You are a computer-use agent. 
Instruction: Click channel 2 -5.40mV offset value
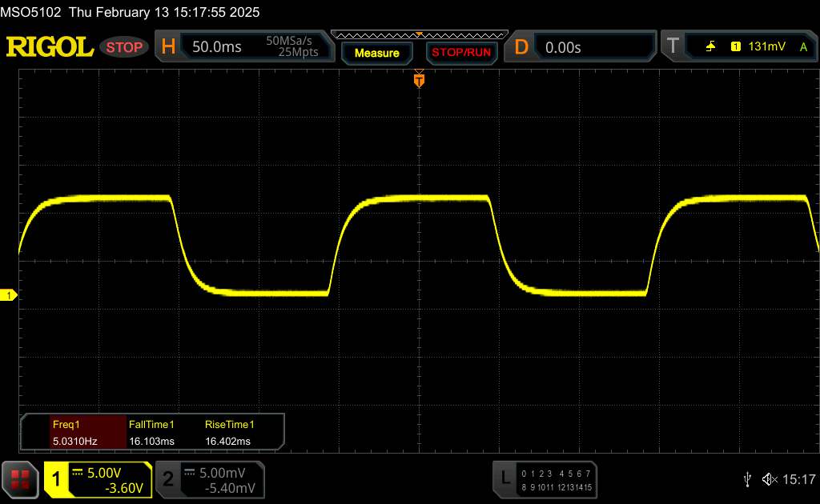point(230,488)
